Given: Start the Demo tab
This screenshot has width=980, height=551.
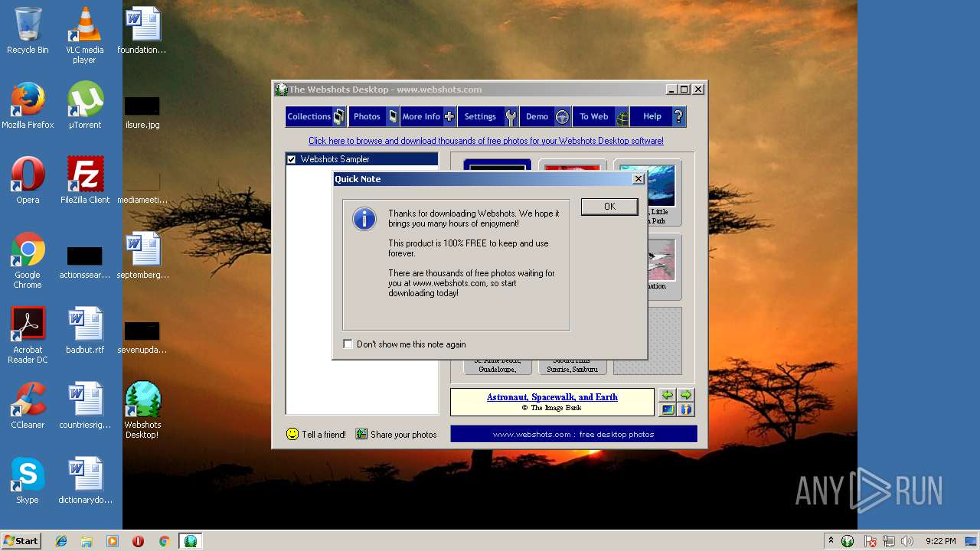Looking at the screenshot, I should tap(546, 116).
